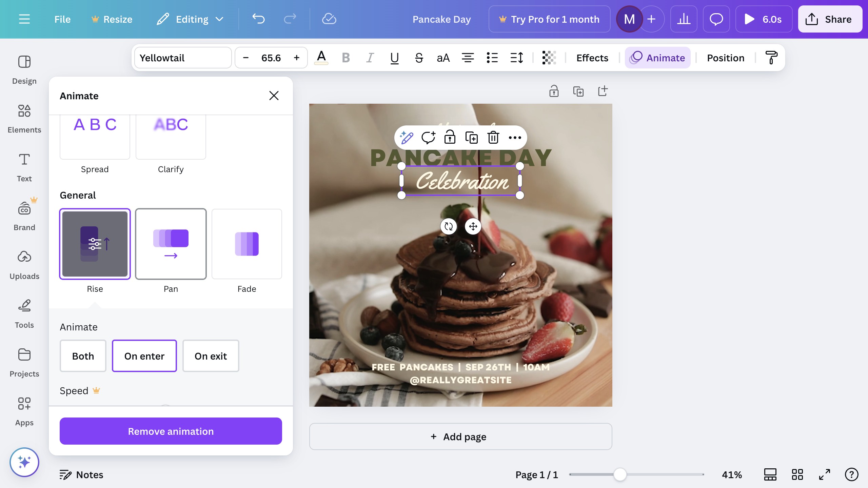Open the Position panel
This screenshot has width=868, height=488.
click(726, 58)
